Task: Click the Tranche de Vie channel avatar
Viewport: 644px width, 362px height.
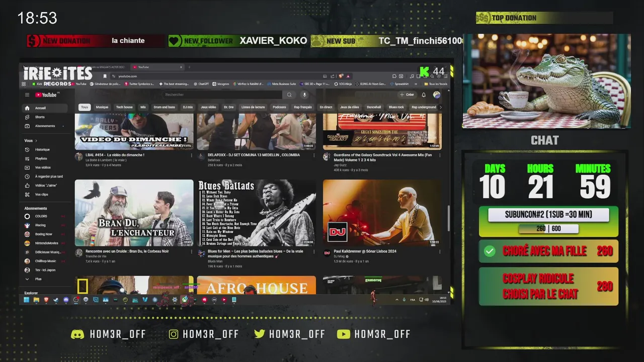Action: click(x=79, y=253)
